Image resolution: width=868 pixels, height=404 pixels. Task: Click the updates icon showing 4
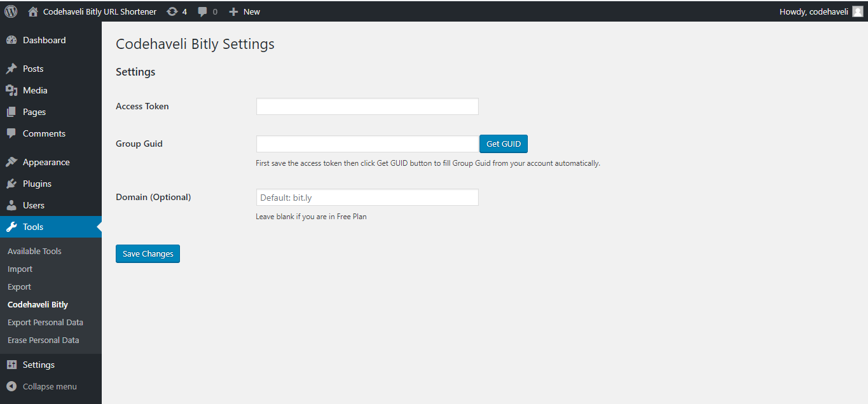(172, 11)
